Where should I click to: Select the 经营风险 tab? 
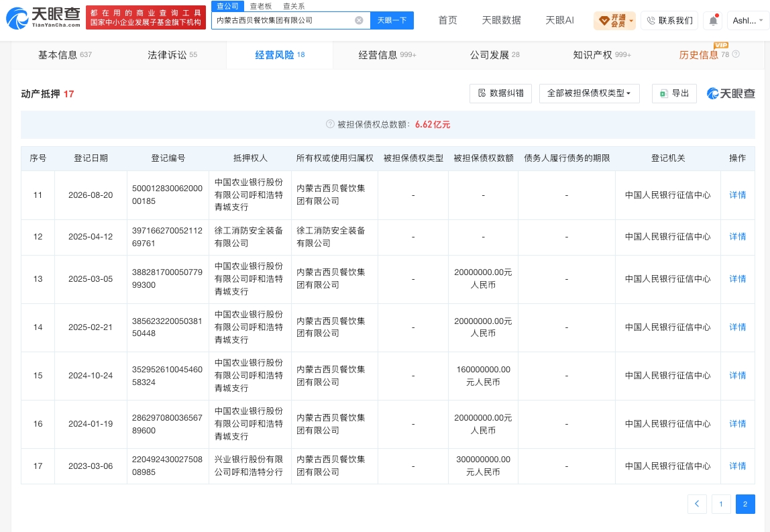pos(280,55)
